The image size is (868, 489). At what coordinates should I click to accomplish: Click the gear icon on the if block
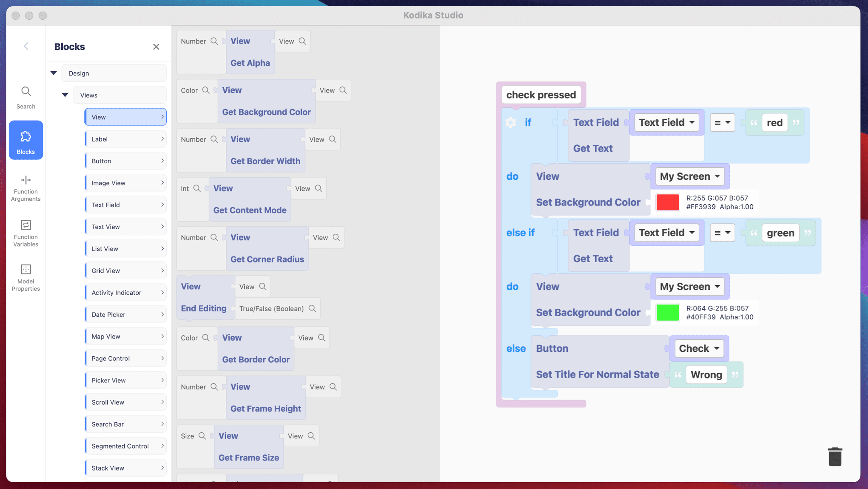click(x=510, y=122)
